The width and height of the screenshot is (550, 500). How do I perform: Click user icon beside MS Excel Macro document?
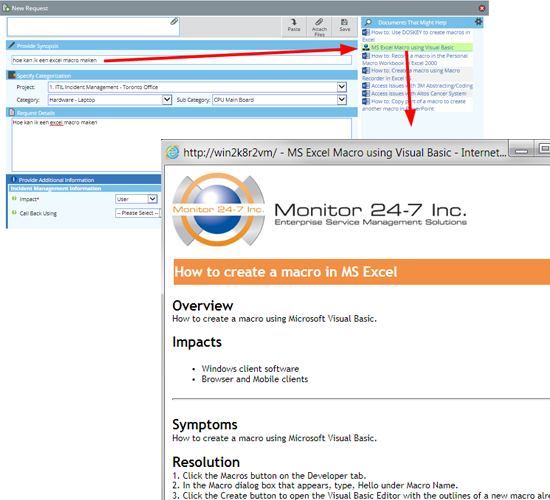click(366, 47)
